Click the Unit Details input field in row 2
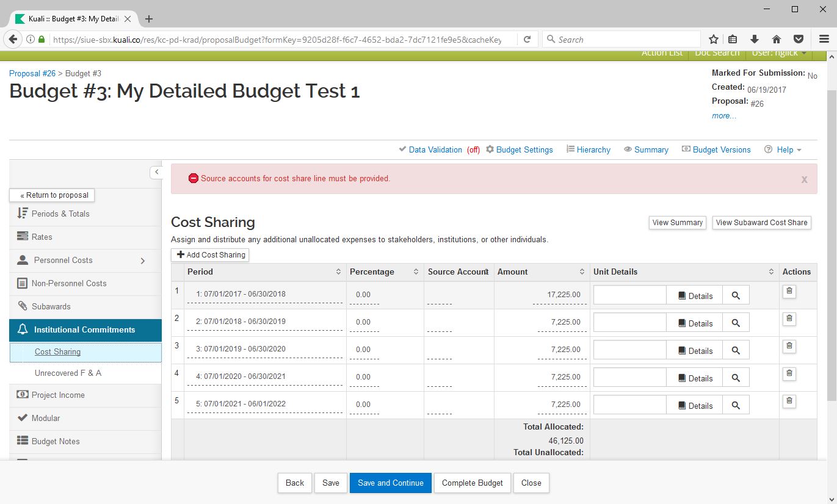 [629, 322]
